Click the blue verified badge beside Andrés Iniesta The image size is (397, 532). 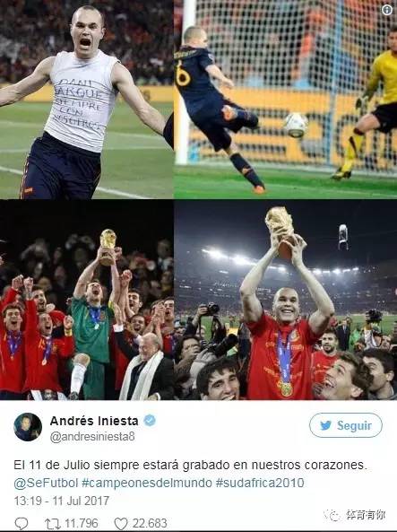click(150, 421)
